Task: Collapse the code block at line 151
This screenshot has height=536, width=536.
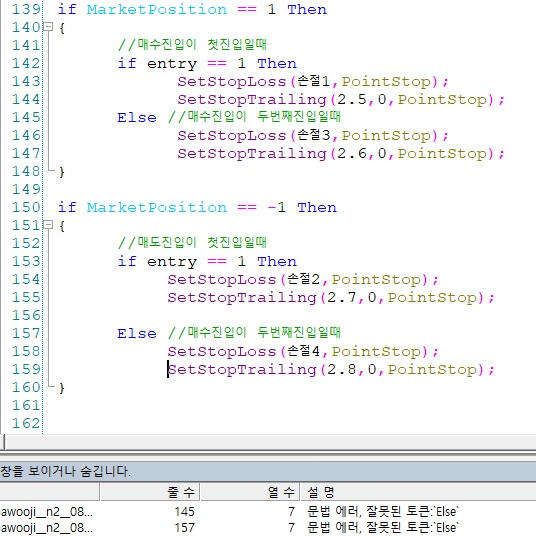Action: [x=49, y=225]
